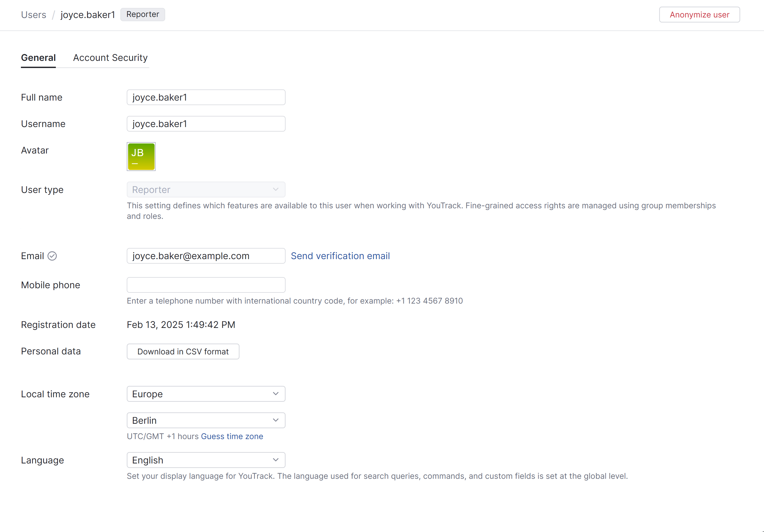The width and height of the screenshot is (764, 532).
Task: Focus the Full name input field
Action: click(206, 97)
